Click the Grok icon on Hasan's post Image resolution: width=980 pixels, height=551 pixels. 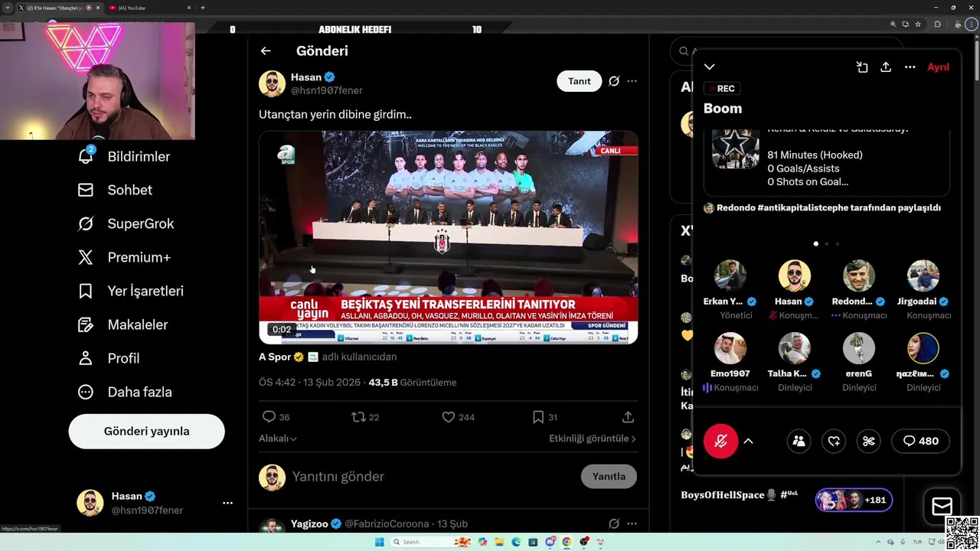pyautogui.click(x=614, y=81)
